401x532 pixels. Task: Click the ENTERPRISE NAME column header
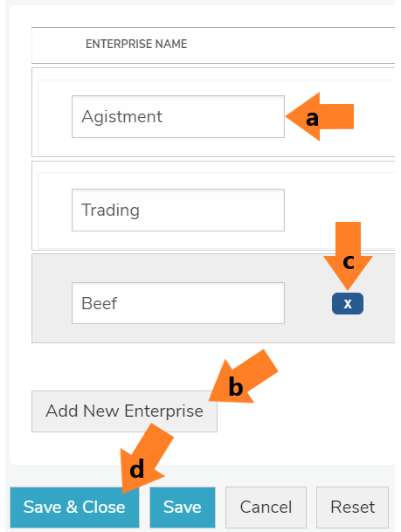136,44
